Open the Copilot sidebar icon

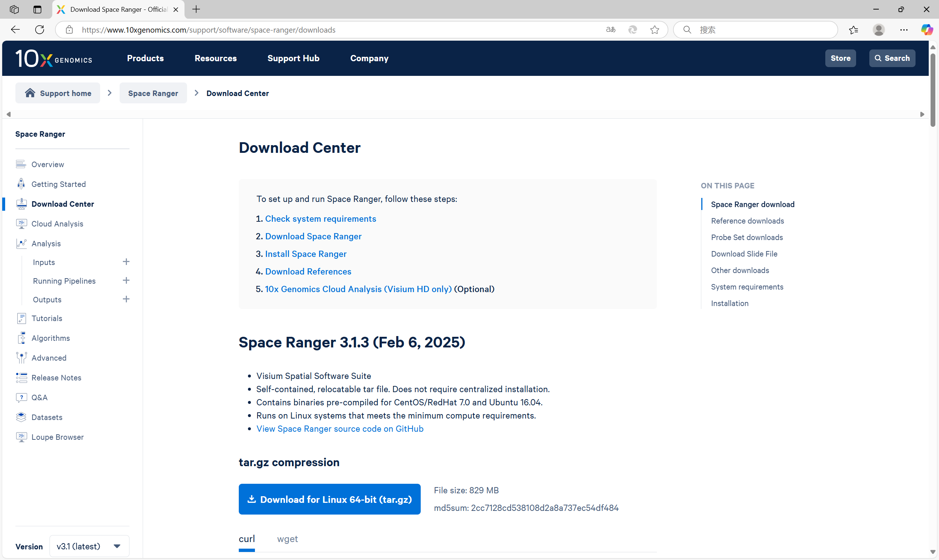coord(927,30)
